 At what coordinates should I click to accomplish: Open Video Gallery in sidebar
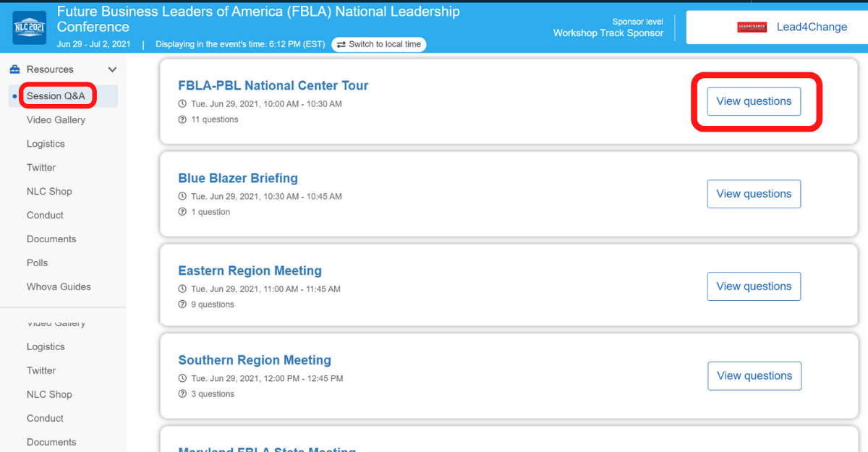56,120
